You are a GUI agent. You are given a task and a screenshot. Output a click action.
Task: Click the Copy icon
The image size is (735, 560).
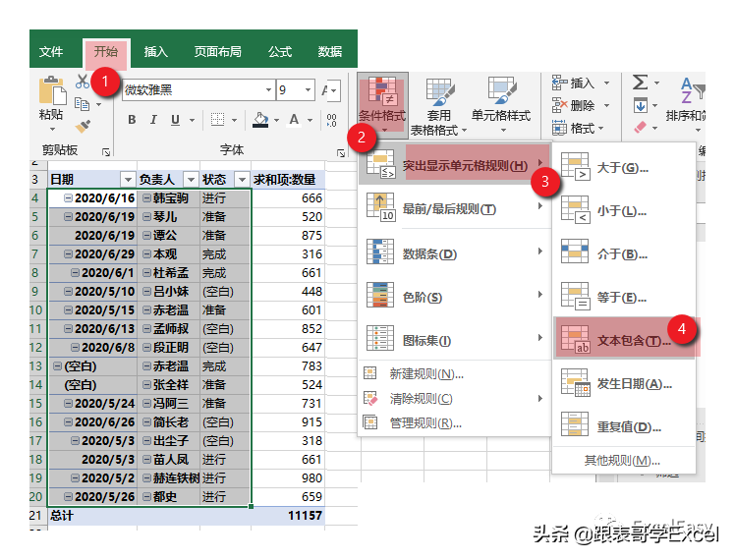click(82, 104)
